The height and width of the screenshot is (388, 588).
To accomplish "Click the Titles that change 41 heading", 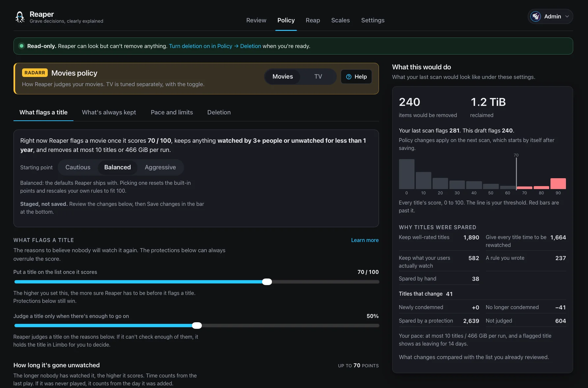I will (426, 294).
